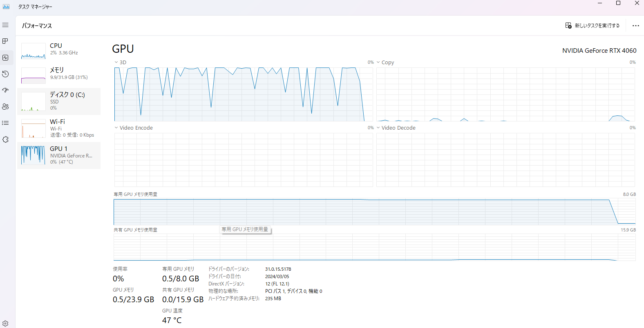Click the large GPU heading
Screen dimensions: 644x328
click(123, 49)
